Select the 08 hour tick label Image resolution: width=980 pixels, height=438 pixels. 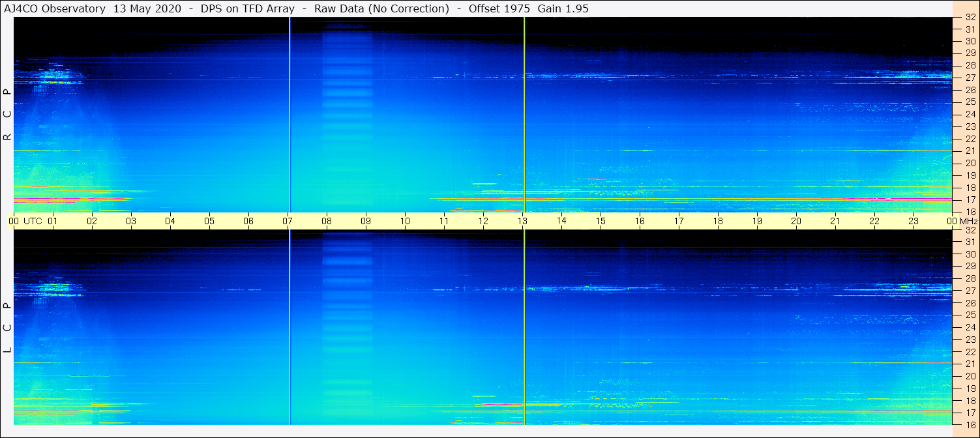click(x=327, y=221)
